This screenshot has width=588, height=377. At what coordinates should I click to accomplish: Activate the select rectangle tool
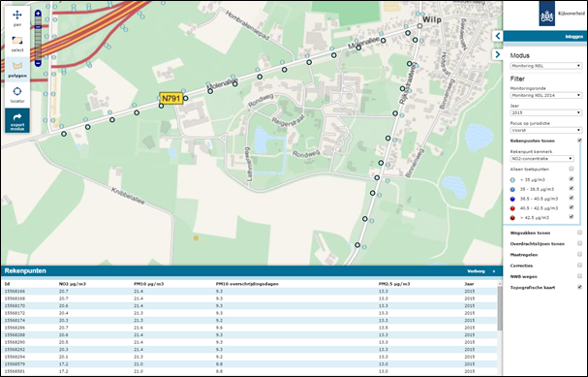[17, 44]
